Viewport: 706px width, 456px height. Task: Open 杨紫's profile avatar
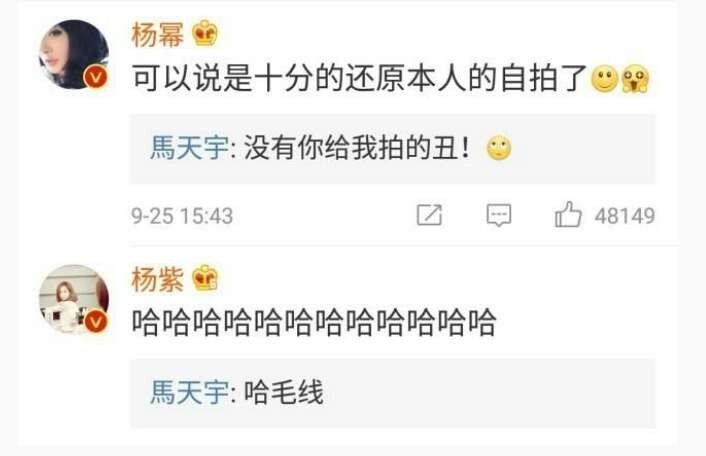tap(74, 299)
